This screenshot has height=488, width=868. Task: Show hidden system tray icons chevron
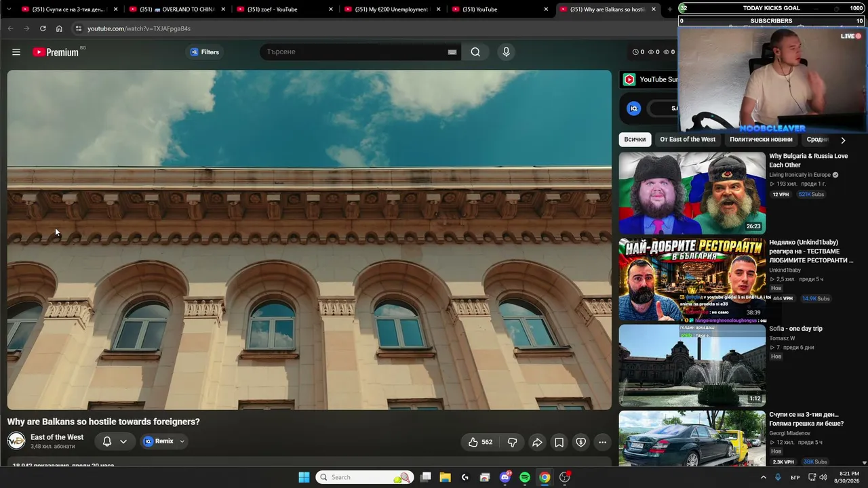(x=764, y=477)
